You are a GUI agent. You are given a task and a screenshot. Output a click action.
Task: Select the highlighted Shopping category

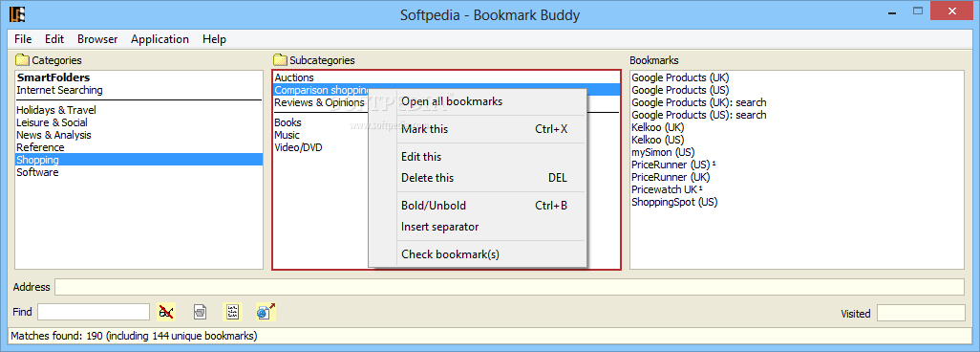pos(138,160)
